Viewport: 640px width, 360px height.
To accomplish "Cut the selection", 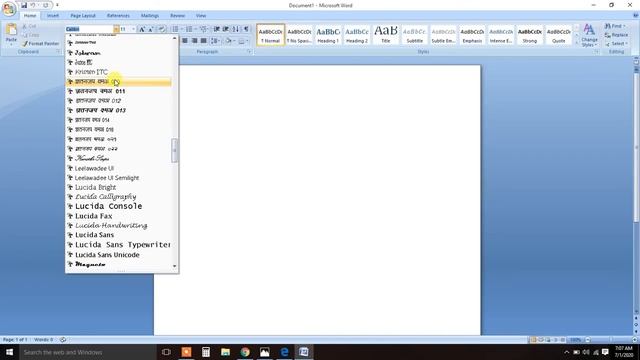I will (x=29, y=26).
